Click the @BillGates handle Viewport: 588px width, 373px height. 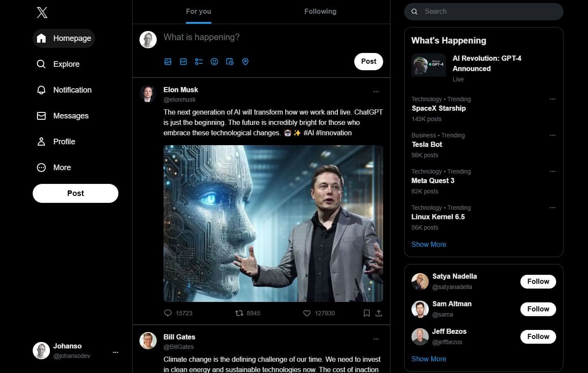179,347
